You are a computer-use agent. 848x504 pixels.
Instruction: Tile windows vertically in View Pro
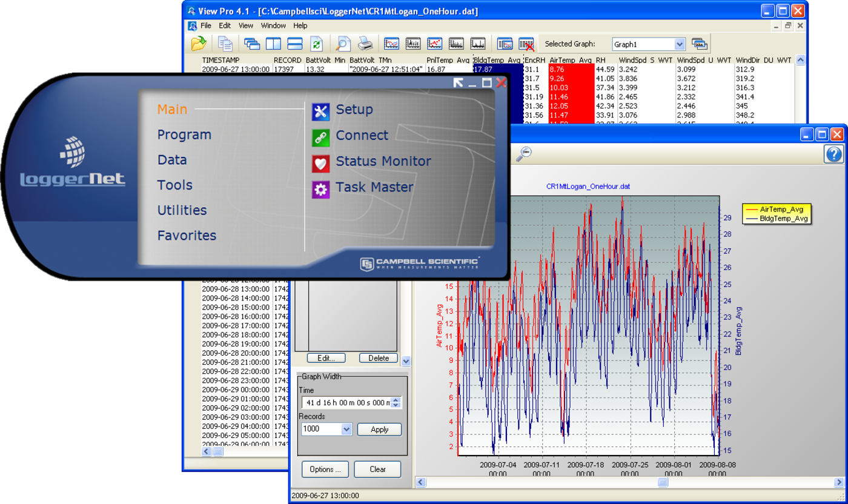pos(274,44)
